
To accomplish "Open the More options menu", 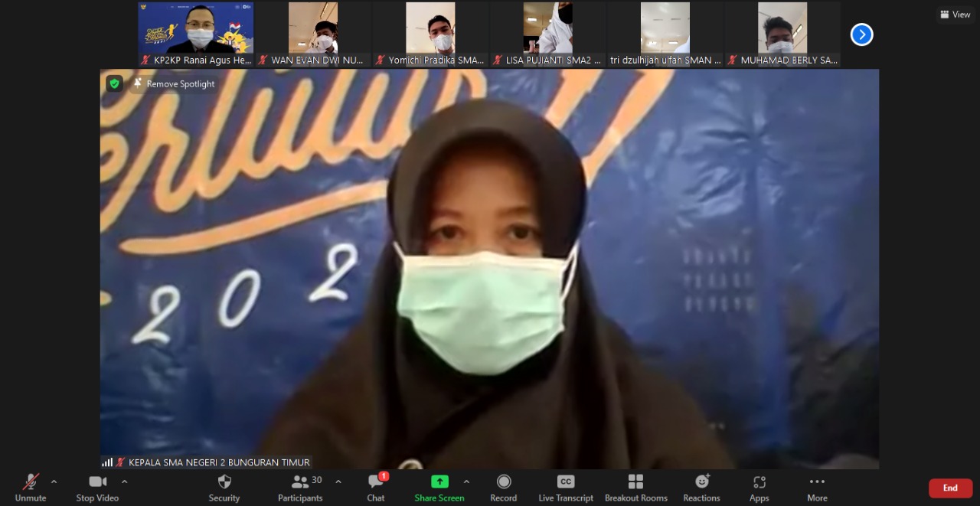I will point(817,487).
